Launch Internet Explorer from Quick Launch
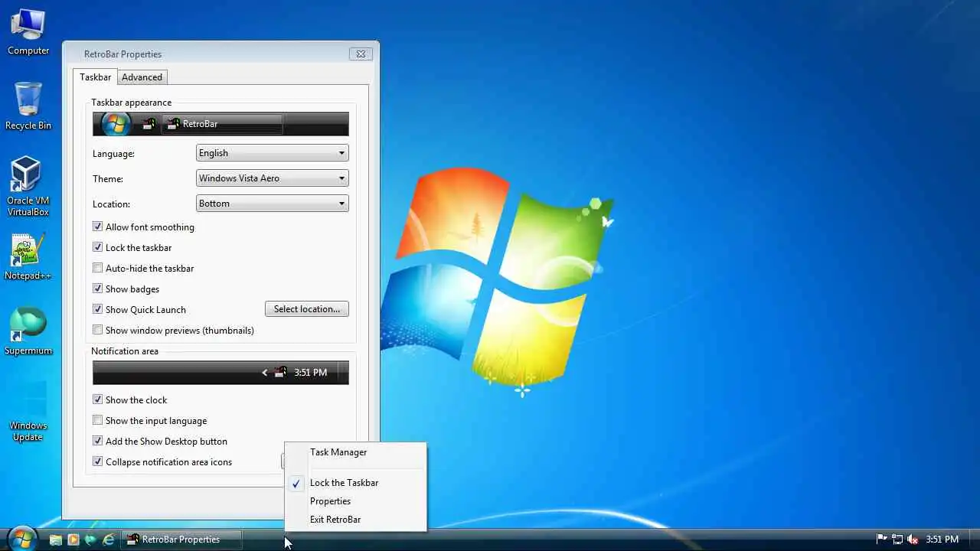This screenshot has height=551, width=980. 109,540
